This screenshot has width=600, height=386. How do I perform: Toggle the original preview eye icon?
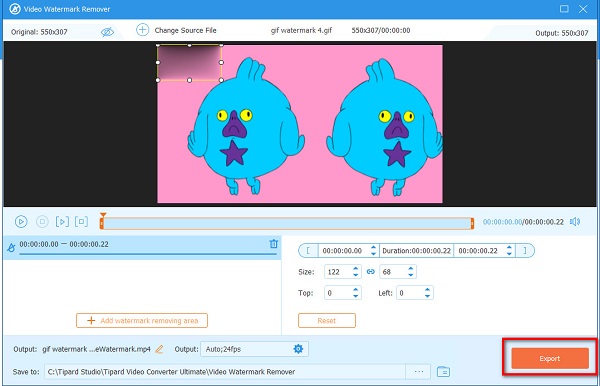tap(107, 32)
